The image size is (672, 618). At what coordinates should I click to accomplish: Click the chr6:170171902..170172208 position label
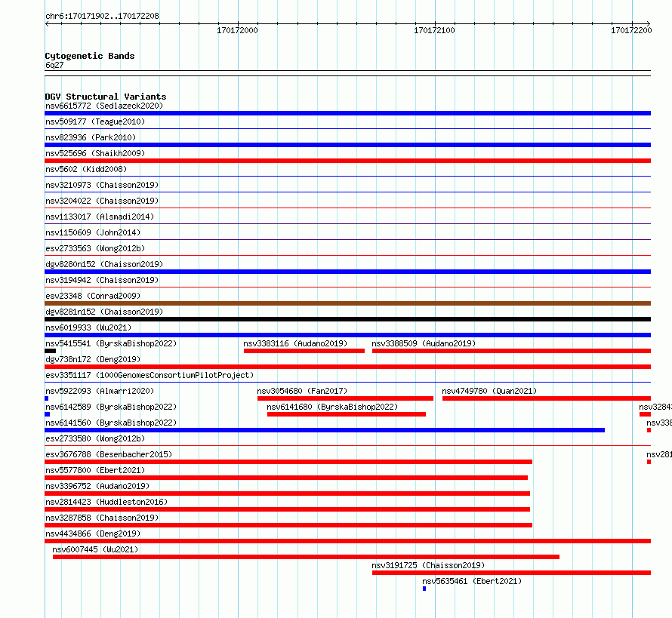pyautogui.click(x=102, y=17)
